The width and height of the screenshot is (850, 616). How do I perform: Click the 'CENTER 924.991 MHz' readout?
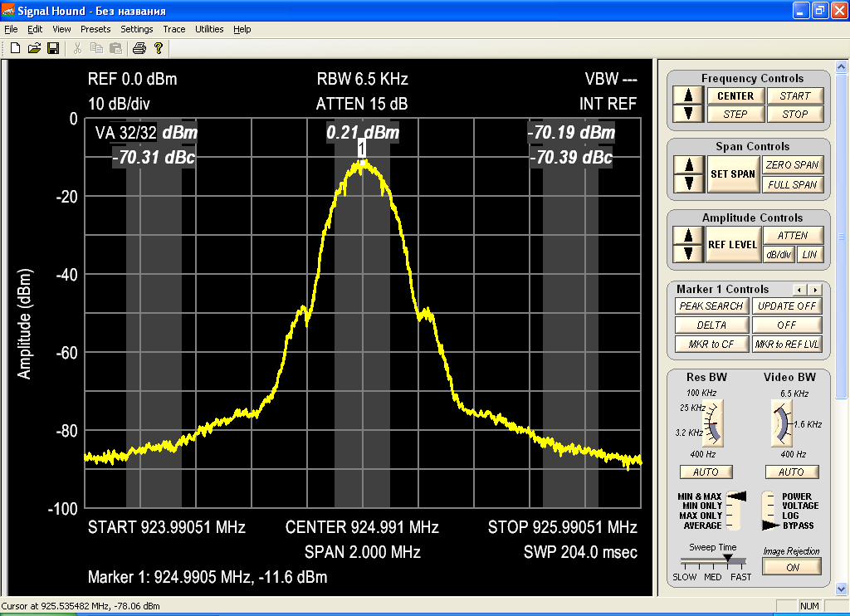coord(362,527)
